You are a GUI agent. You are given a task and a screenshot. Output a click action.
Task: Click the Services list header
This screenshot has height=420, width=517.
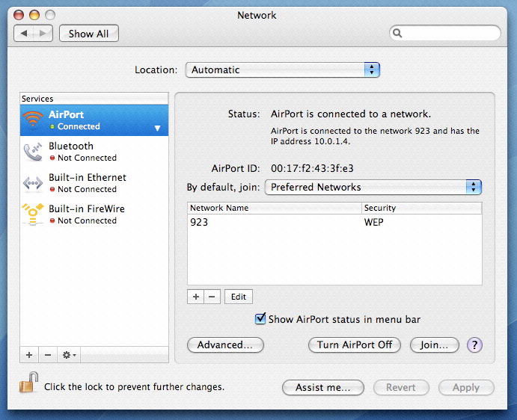(x=94, y=99)
